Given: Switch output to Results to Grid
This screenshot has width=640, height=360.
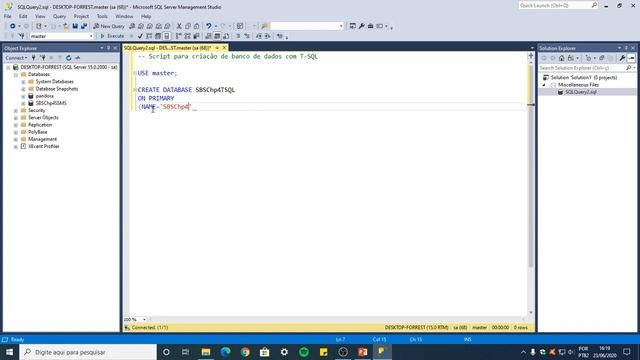Looking at the screenshot, I should tap(217, 36).
